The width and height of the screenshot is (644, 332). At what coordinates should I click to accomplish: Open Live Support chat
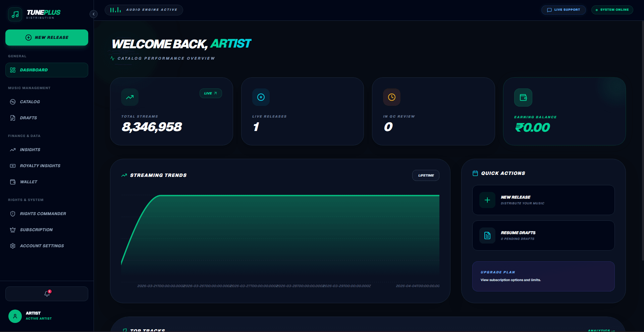coord(563,10)
